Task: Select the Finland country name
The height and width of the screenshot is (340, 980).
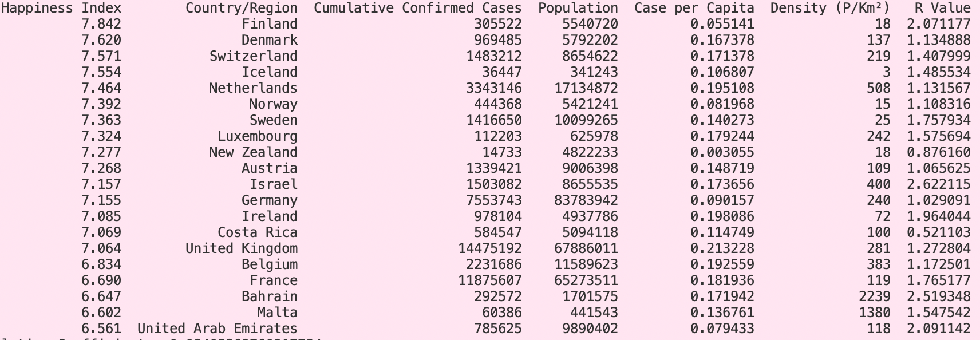Action: tap(270, 24)
